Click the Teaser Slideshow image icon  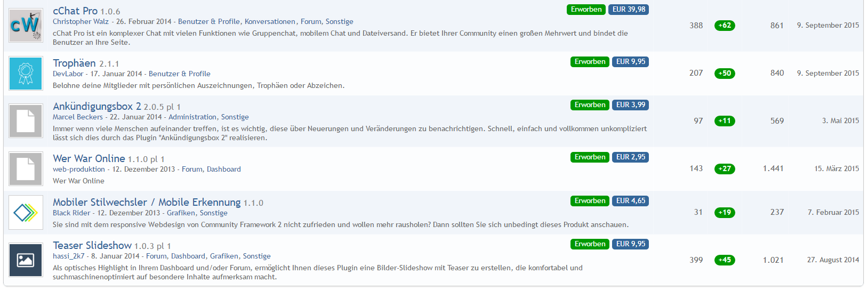tap(26, 260)
